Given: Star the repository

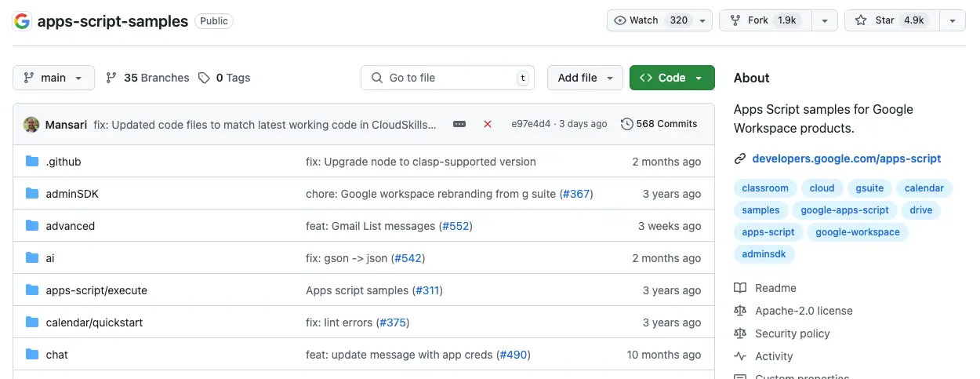Looking at the screenshot, I should coord(891,20).
